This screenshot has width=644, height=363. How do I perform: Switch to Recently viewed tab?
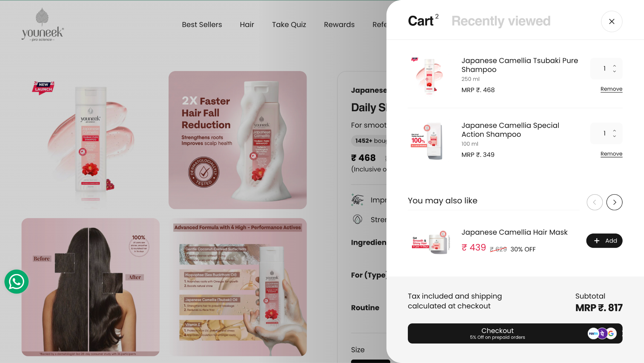point(501,21)
